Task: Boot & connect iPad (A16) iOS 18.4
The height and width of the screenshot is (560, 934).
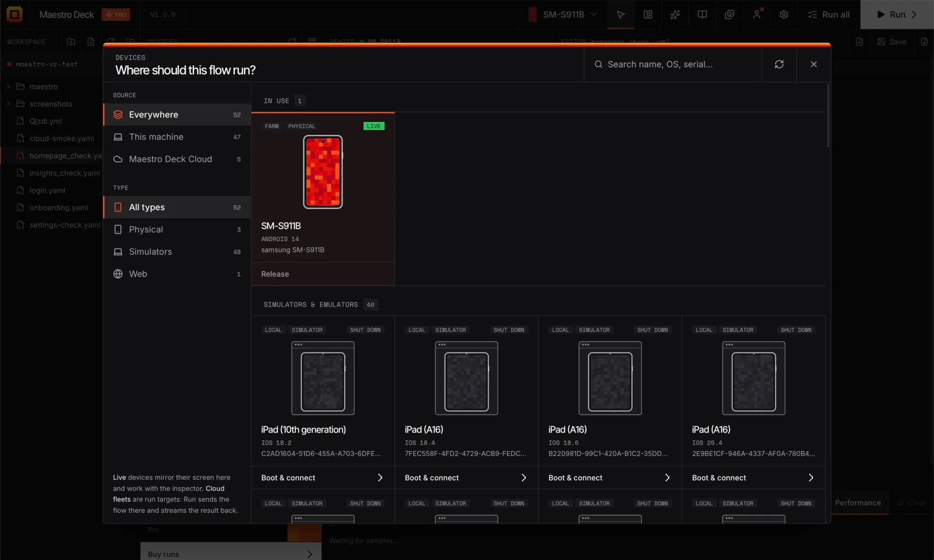Action: click(x=466, y=478)
